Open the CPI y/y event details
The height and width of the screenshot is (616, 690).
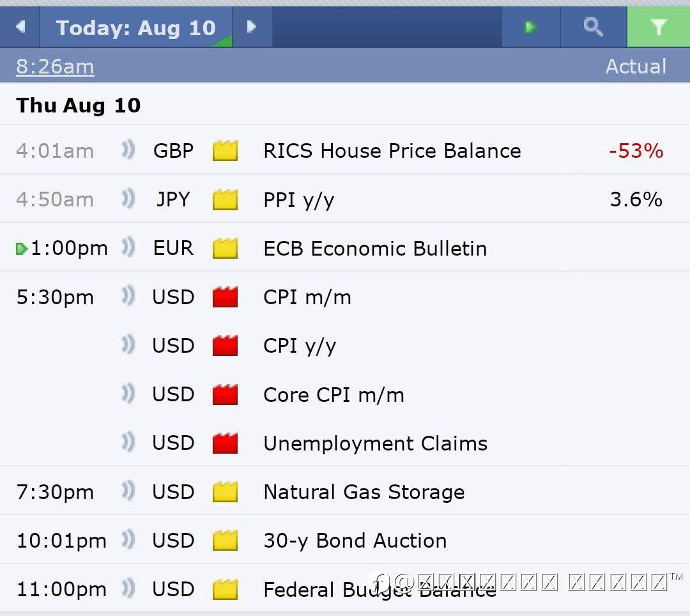point(300,346)
